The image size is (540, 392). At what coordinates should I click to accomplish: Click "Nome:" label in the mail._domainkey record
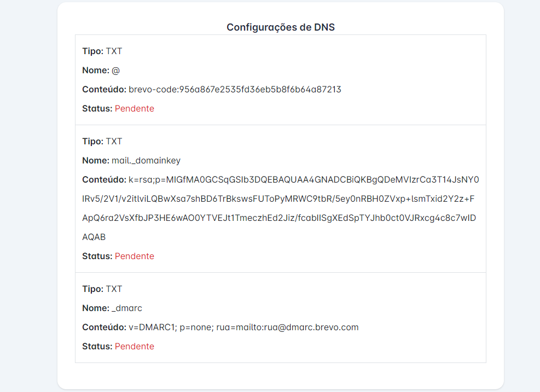click(x=96, y=160)
